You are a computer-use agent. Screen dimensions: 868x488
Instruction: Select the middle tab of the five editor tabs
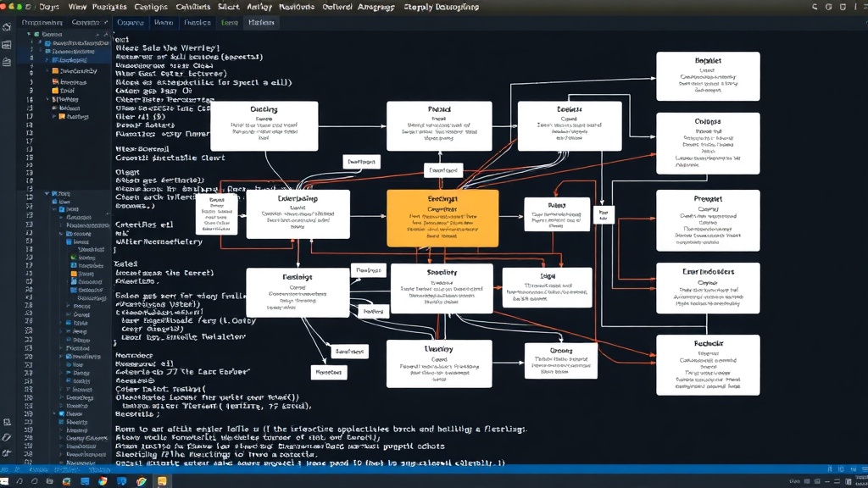pos(197,23)
